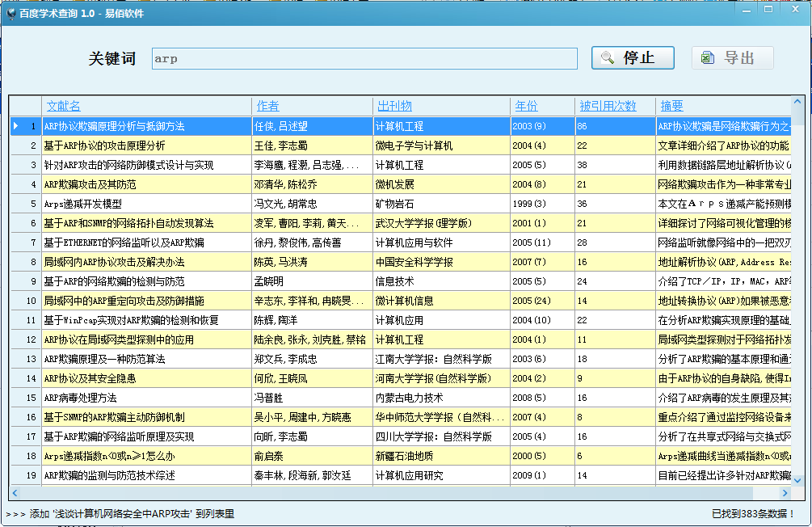Click the current-row arrow indicator on row 1
The height and width of the screenshot is (527, 812).
click(x=15, y=126)
